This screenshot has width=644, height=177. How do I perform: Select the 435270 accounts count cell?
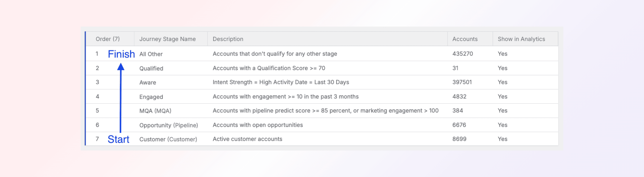point(462,54)
